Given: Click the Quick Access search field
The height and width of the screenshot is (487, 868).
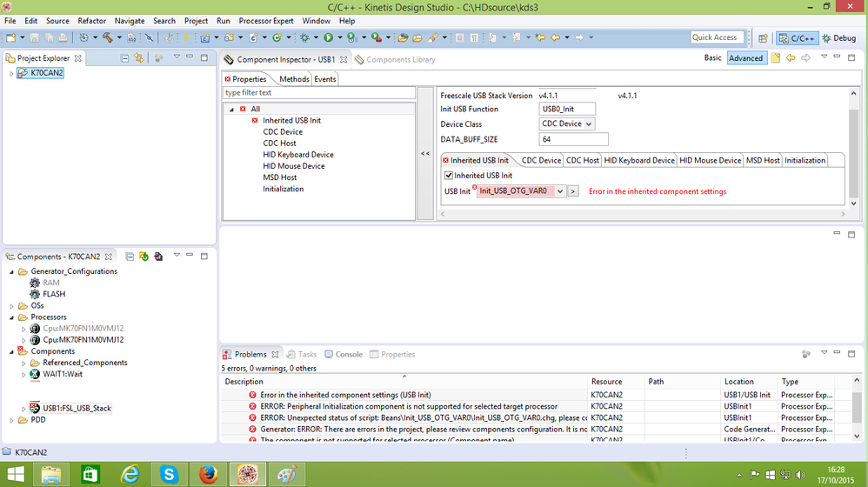Looking at the screenshot, I should (717, 37).
